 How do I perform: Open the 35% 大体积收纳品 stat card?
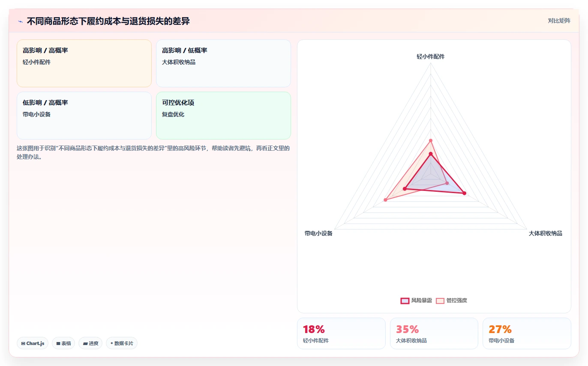434,333
